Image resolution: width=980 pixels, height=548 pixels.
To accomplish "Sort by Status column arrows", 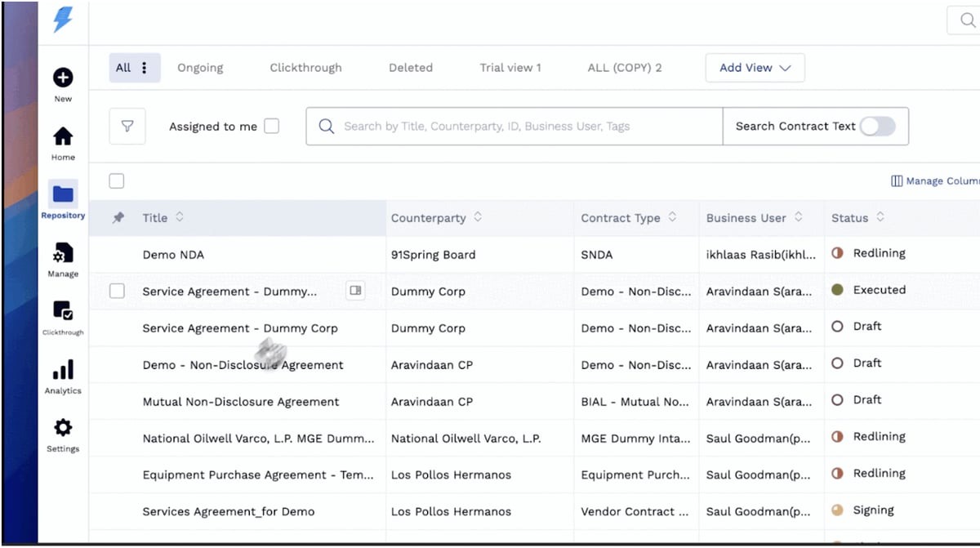I will click(880, 217).
